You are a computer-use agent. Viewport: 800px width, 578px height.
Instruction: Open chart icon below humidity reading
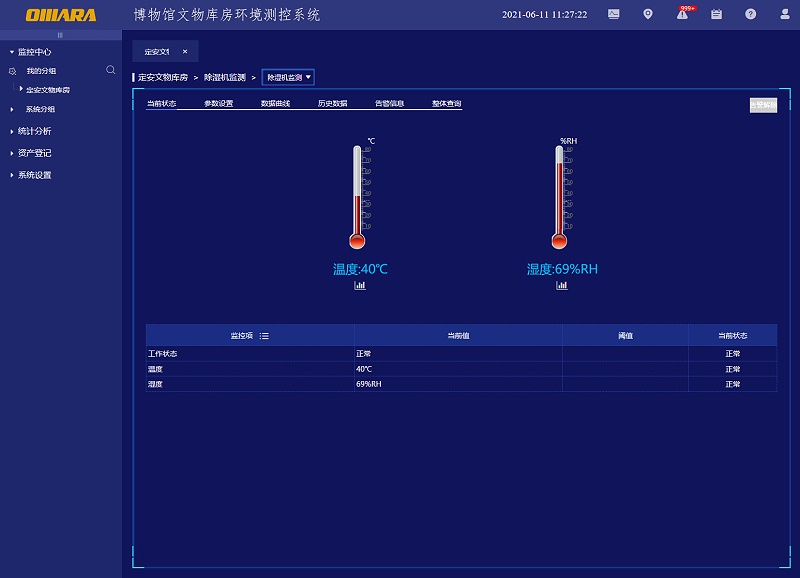562,286
